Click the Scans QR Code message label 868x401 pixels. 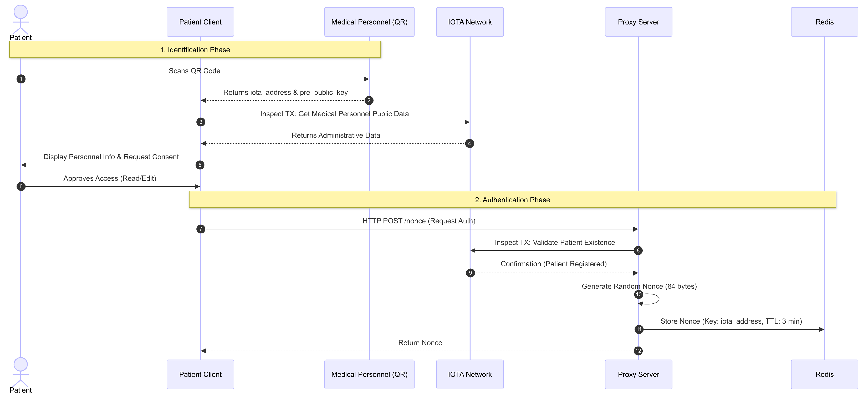[x=195, y=71]
